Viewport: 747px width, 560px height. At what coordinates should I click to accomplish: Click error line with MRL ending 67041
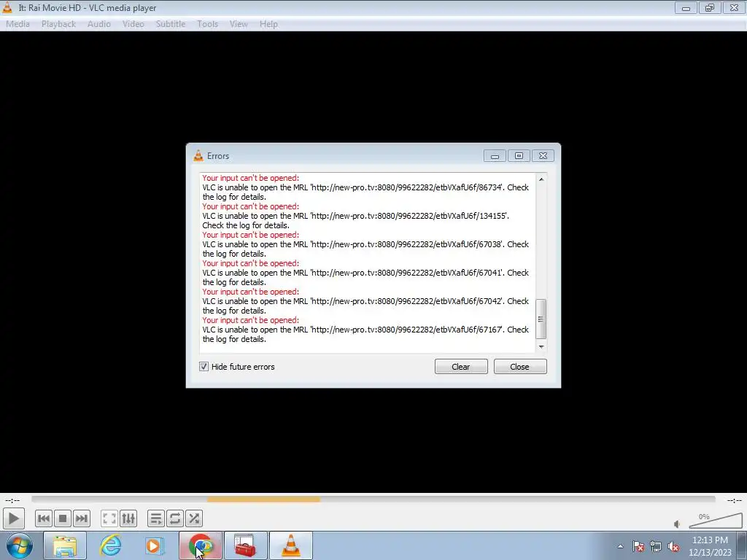pyautogui.click(x=365, y=277)
